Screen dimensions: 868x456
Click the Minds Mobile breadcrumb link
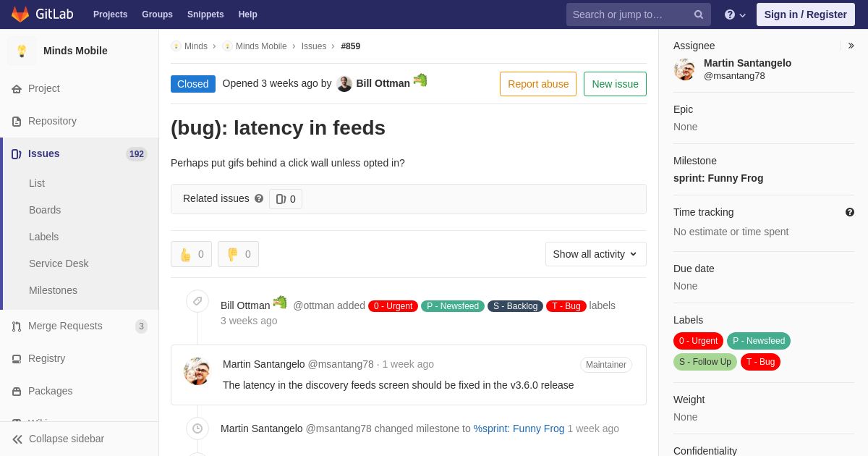point(261,46)
